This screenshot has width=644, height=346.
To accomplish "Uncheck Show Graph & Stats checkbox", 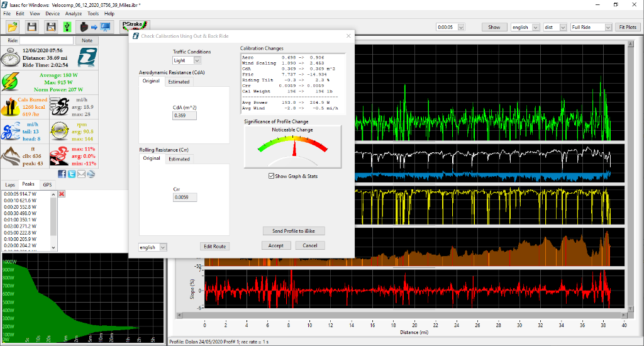I will click(272, 176).
